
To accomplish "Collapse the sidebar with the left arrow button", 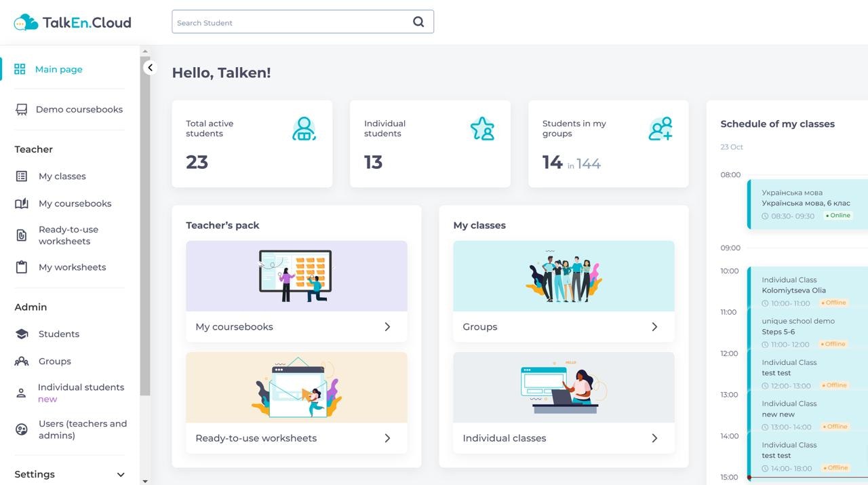I will 150,68.
